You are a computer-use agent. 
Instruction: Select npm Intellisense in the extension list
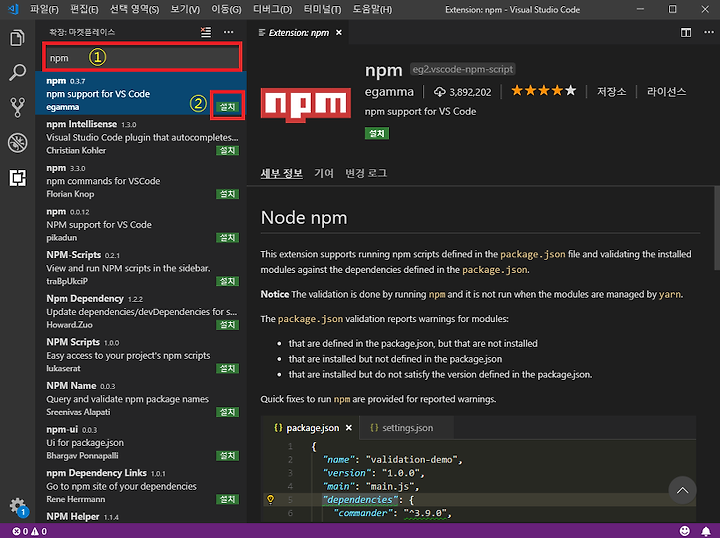pyautogui.click(x=141, y=137)
